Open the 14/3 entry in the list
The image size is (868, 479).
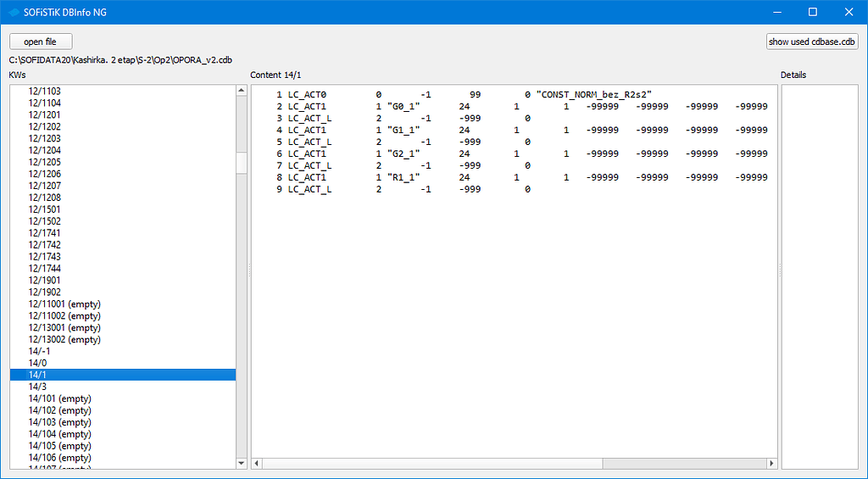(37, 387)
